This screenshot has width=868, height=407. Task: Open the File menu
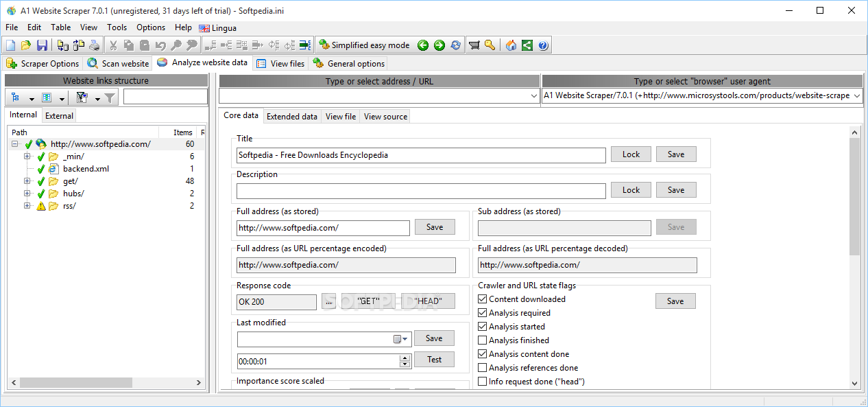(12, 27)
